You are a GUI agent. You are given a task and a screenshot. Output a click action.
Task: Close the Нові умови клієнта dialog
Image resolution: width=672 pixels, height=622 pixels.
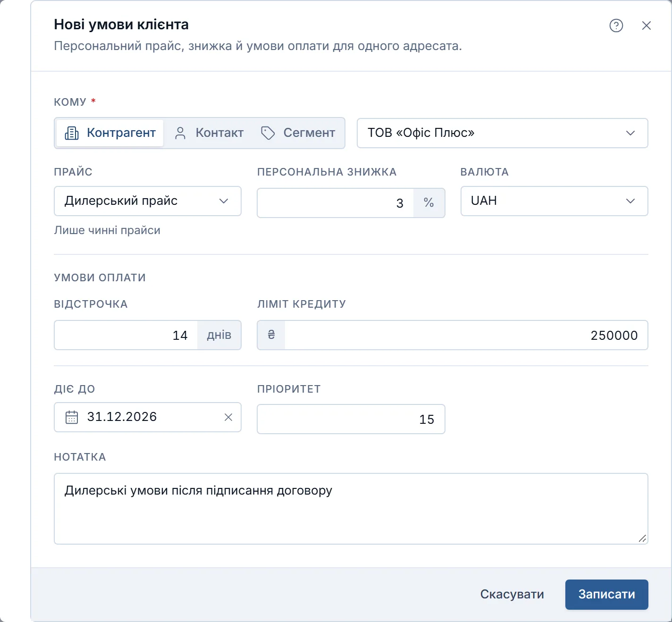(647, 25)
